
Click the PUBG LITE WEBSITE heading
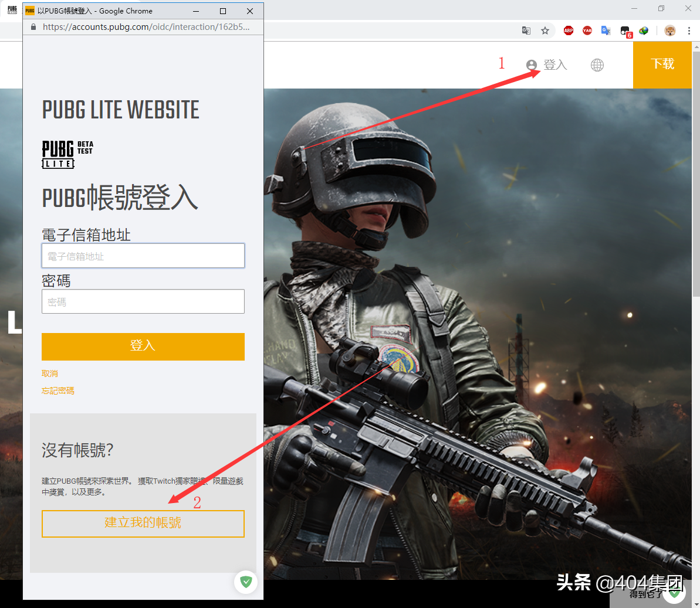click(x=120, y=110)
